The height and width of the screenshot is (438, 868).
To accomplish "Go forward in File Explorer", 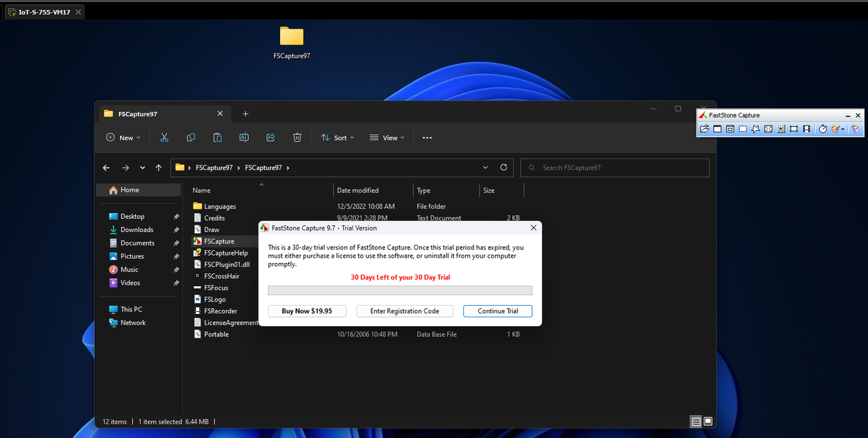I will [x=125, y=167].
